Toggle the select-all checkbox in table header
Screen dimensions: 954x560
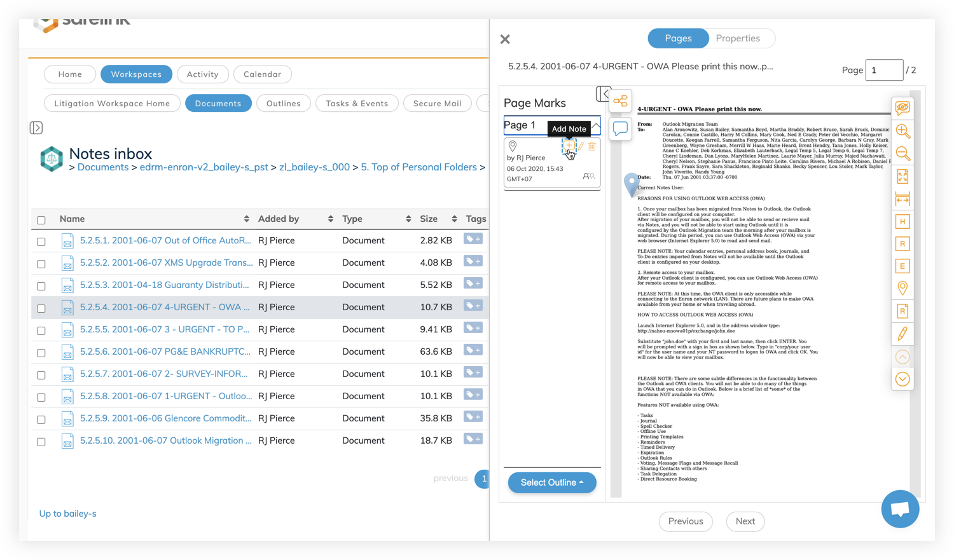tap(41, 220)
